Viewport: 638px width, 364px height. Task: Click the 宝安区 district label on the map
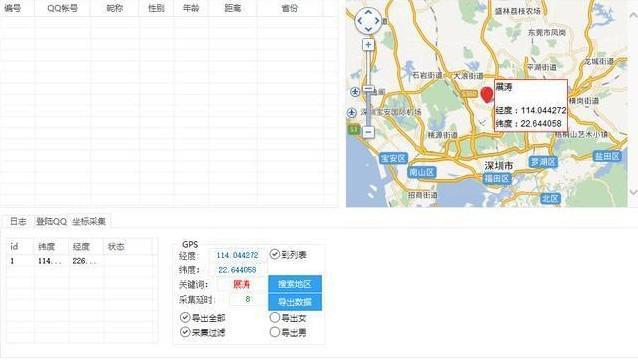[x=393, y=158]
